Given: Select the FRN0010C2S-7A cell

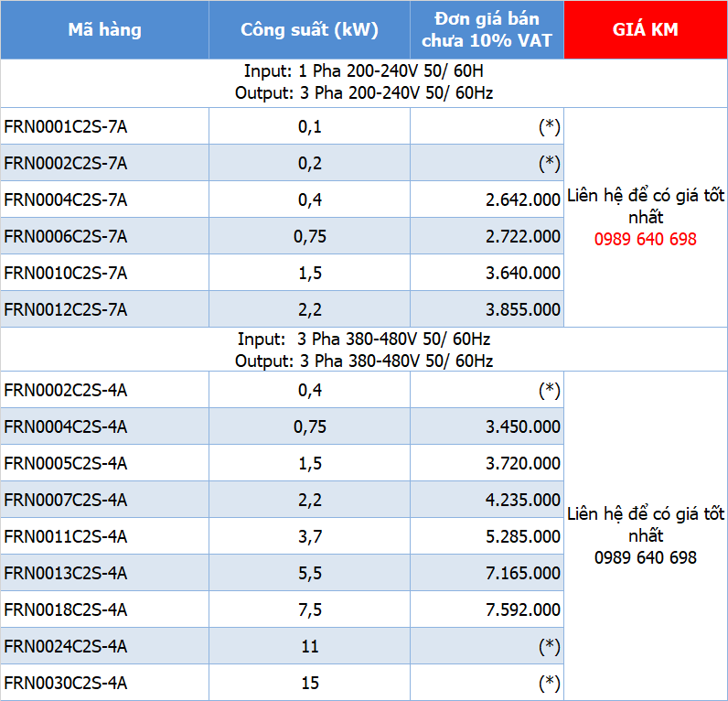Looking at the screenshot, I should coord(66,273).
